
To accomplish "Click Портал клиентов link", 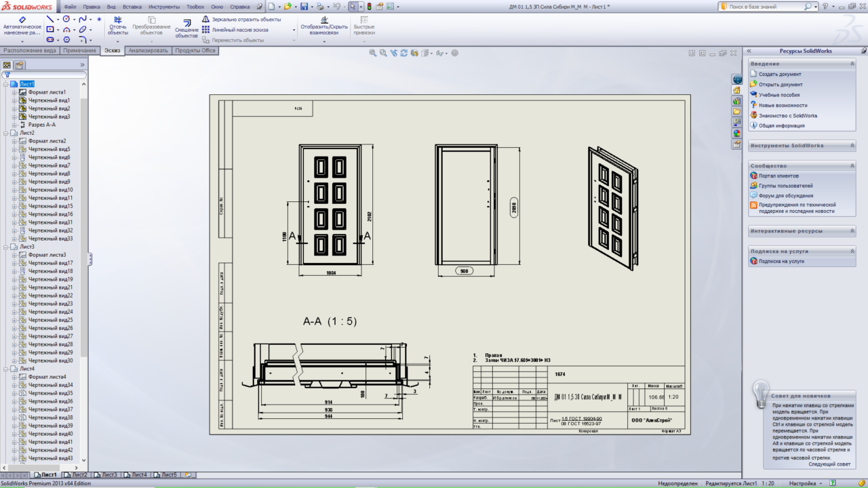I will click(x=778, y=176).
